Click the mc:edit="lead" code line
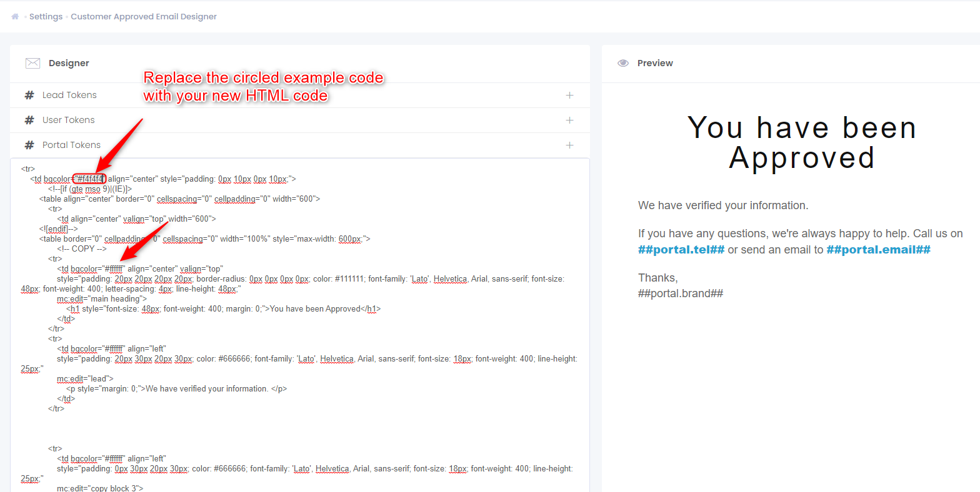 85,378
